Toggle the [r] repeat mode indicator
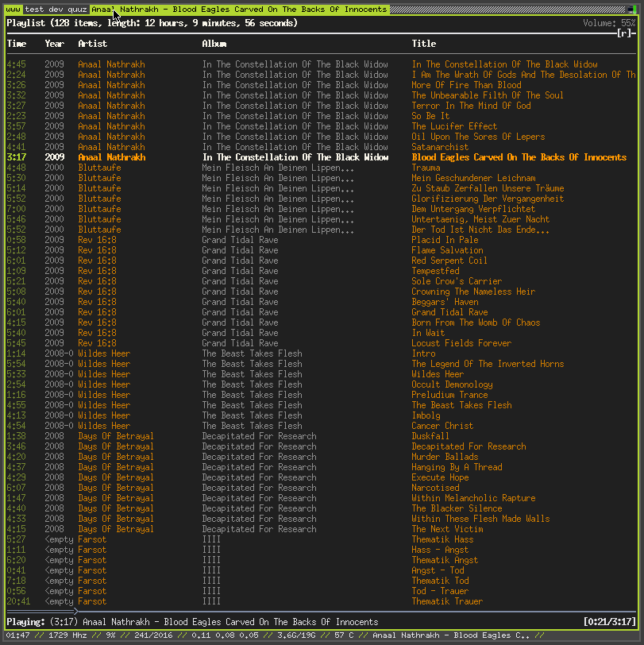644x645 pixels. pos(624,33)
